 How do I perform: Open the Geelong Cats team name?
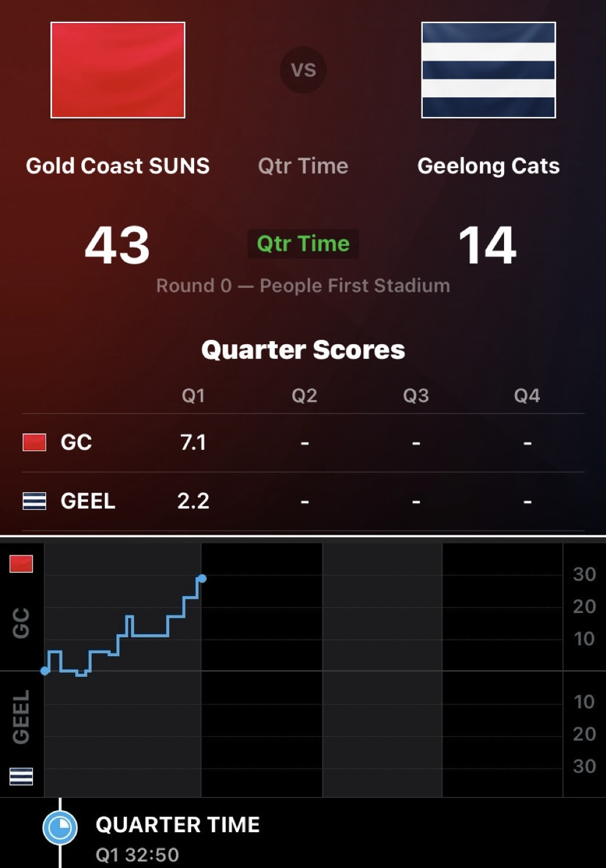click(x=488, y=166)
